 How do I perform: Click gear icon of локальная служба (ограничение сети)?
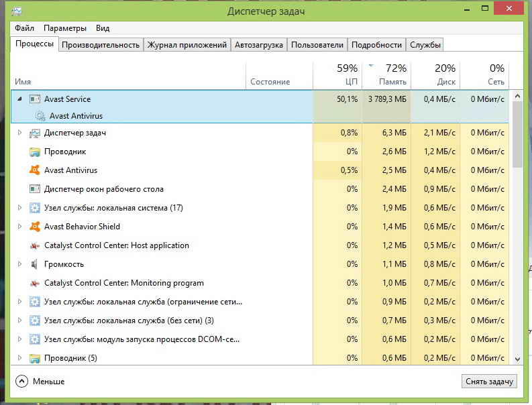[x=35, y=302]
